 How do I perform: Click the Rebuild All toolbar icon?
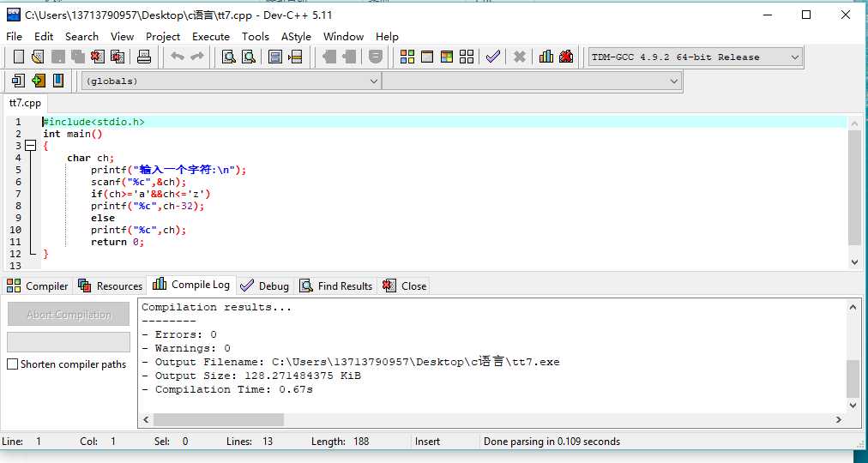(467, 57)
